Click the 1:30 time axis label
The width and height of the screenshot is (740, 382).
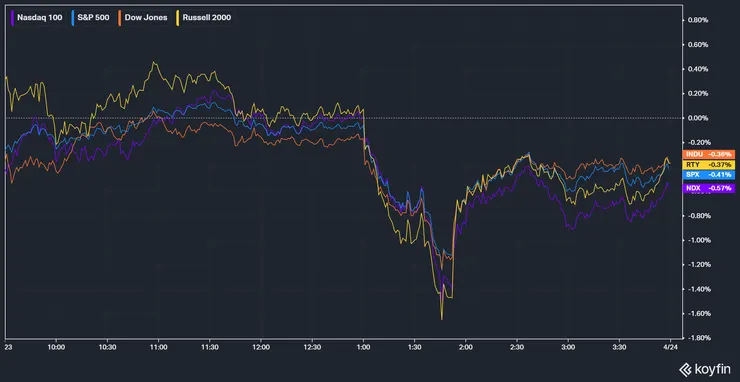click(x=415, y=347)
